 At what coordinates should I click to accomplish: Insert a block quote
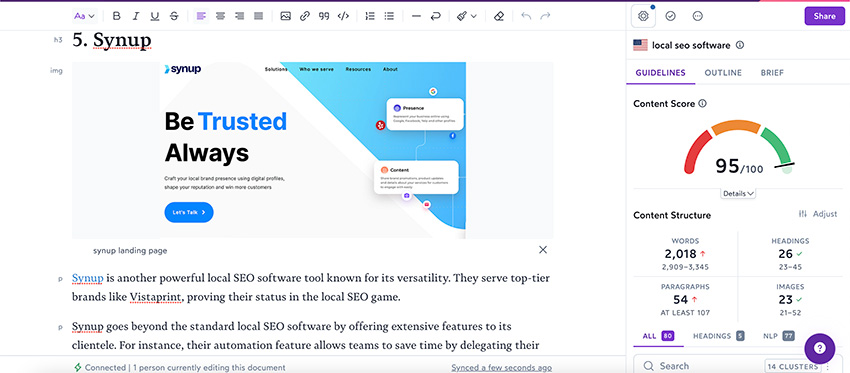[324, 16]
